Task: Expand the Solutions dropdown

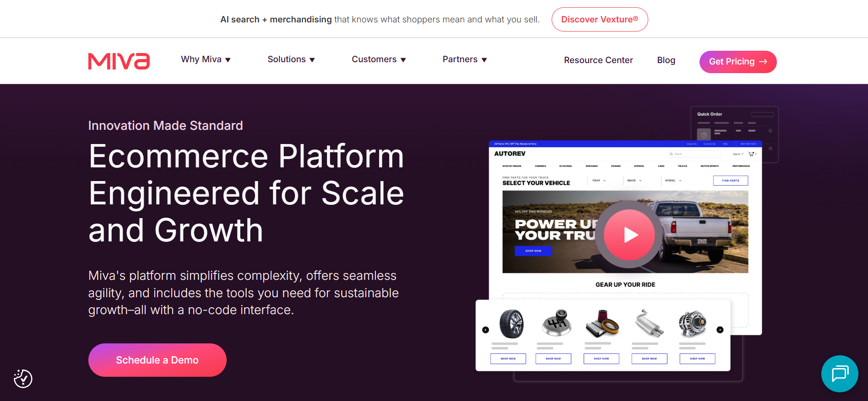Action: click(291, 59)
